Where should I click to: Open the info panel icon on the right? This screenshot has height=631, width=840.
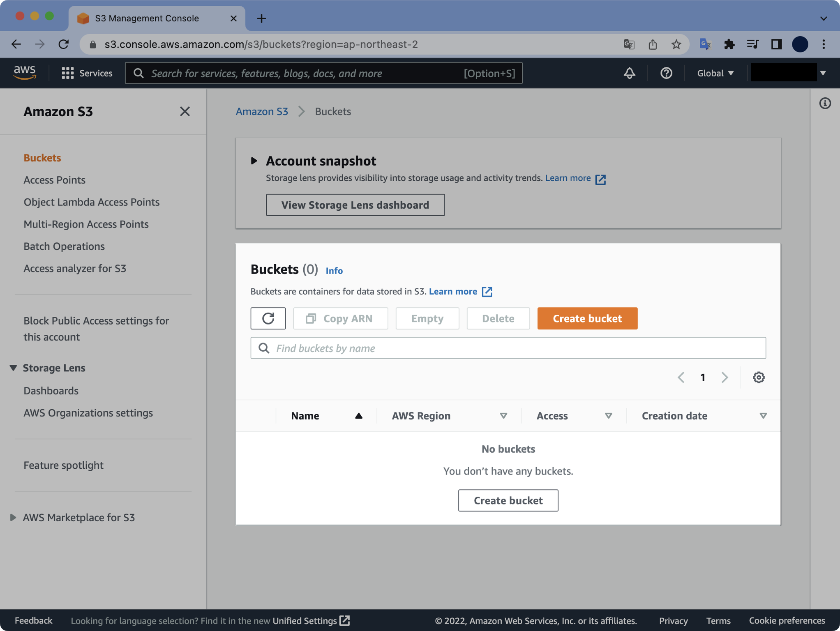(x=825, y=104)
